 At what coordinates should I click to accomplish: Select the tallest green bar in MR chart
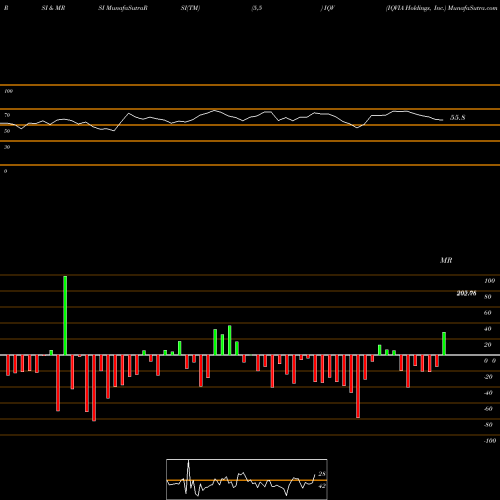click(65, 315)
